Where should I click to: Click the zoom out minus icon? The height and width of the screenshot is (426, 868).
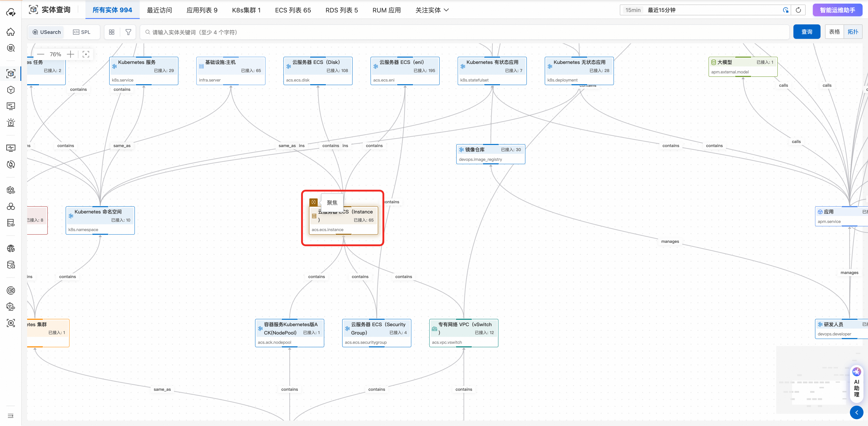[41, 54]
